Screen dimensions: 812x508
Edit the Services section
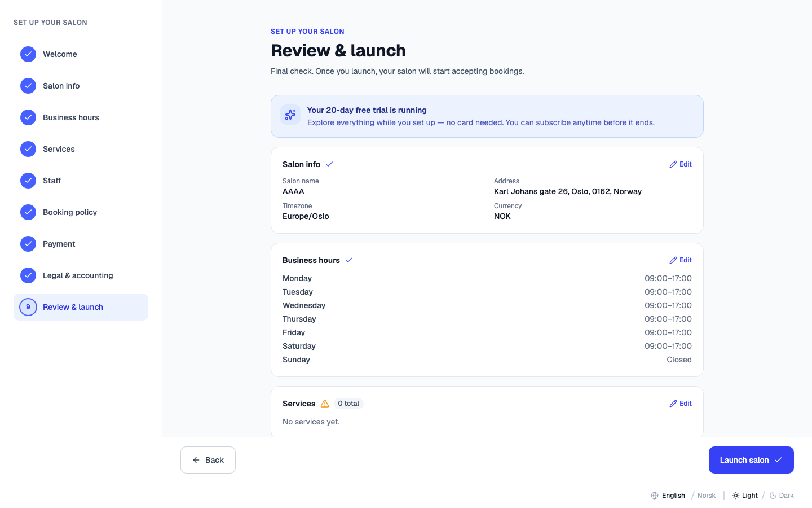[681, 404]
